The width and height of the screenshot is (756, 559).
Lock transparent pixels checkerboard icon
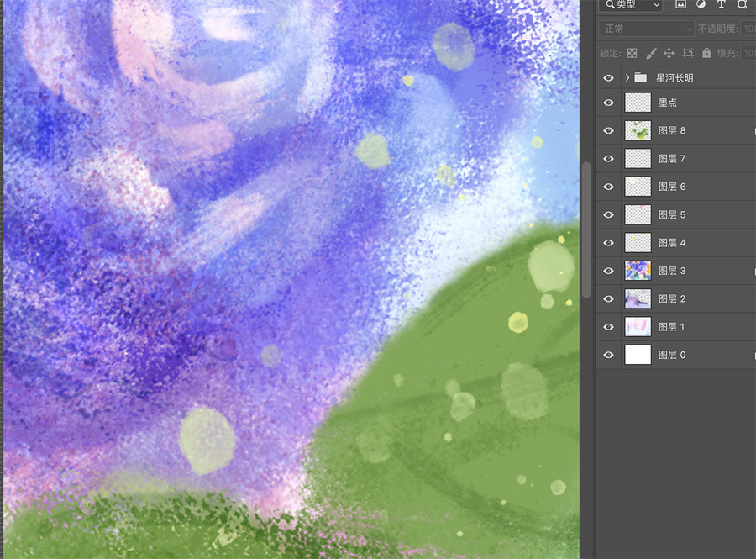click(x=632, y=53)
